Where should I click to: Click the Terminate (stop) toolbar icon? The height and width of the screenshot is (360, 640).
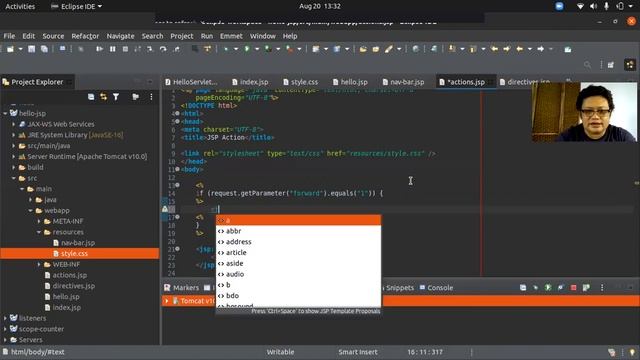pyautogui.click(x=125, y=49)
